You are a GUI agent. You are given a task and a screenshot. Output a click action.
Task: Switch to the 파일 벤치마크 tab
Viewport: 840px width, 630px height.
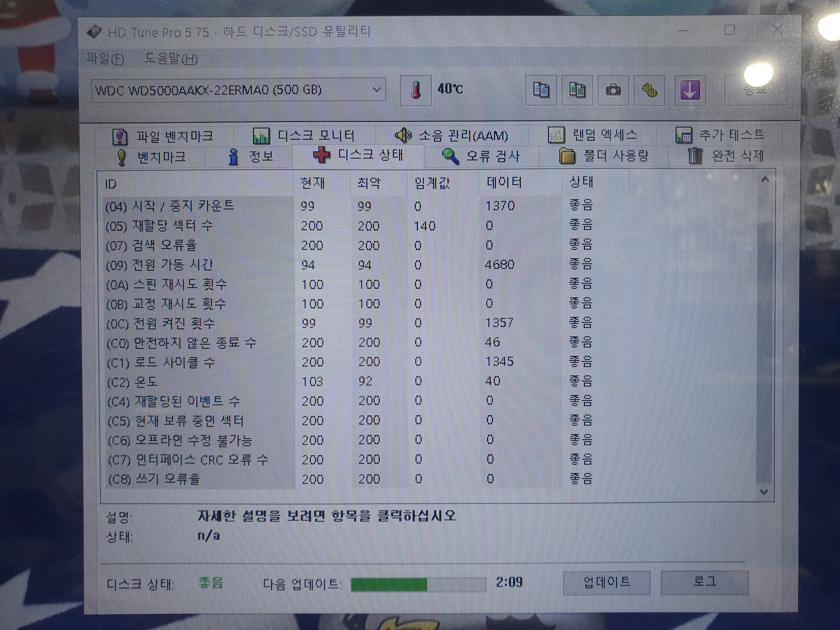163,136
